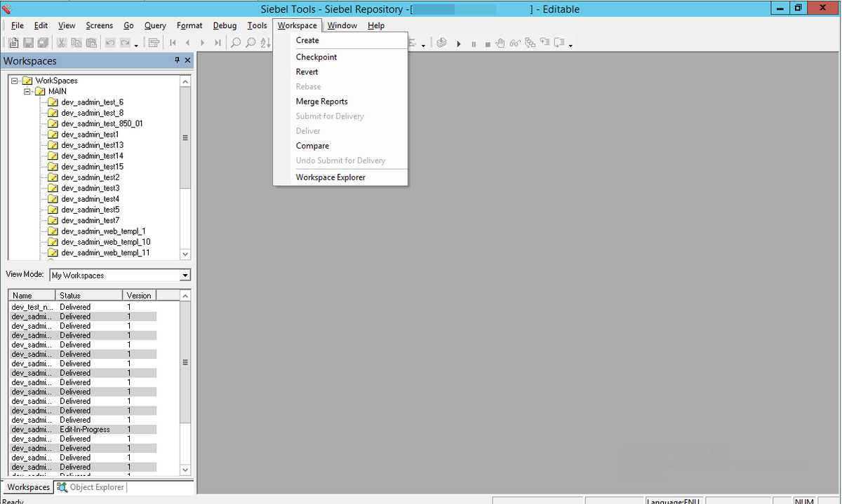Stop debugging with the square stop icon

(488, 44)
